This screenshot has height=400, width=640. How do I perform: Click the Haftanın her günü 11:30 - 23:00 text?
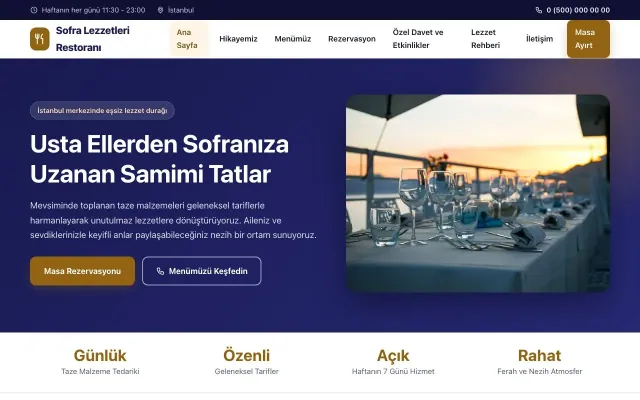[x=93, y=10]
